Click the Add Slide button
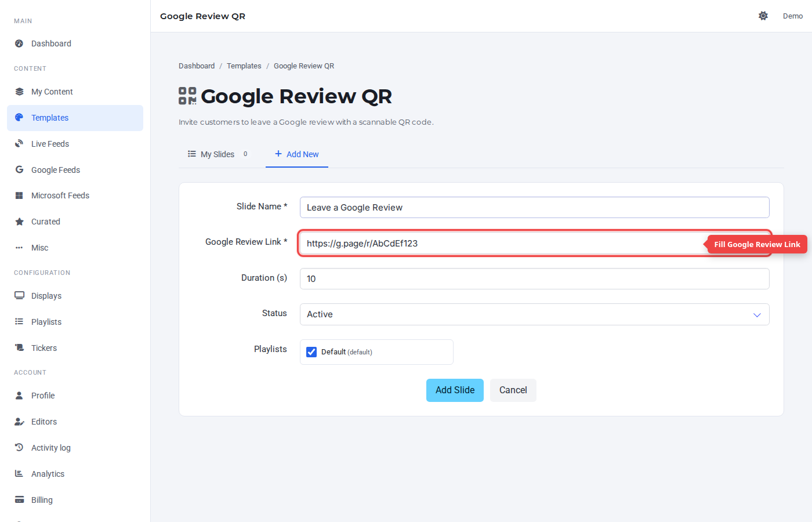 tap(455, 390)
